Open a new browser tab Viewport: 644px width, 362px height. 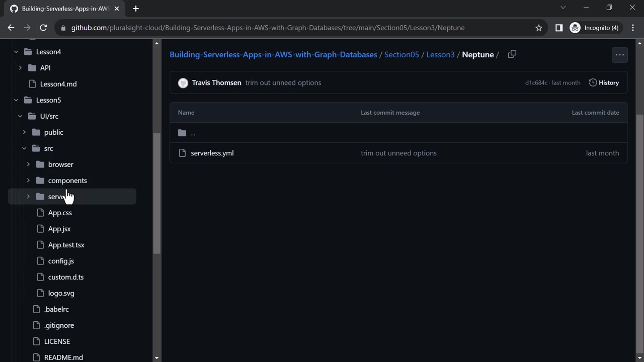click(135, 9)
